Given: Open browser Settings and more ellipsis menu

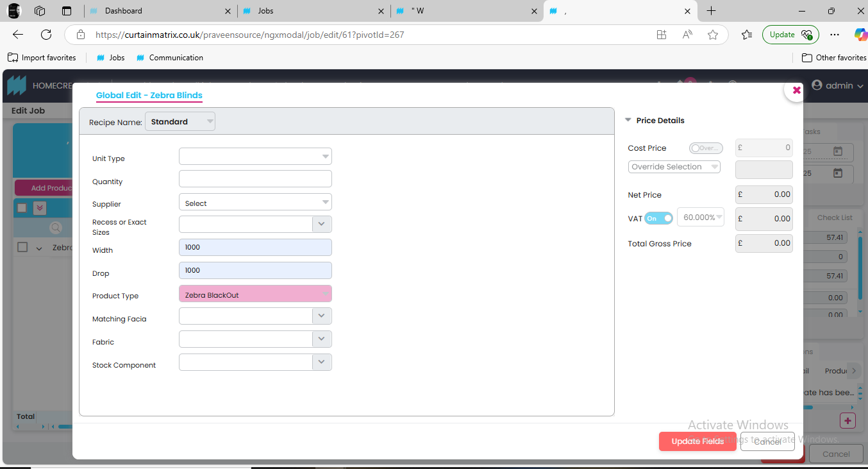Looking at the screenshot, I should [x=834, y=35].
